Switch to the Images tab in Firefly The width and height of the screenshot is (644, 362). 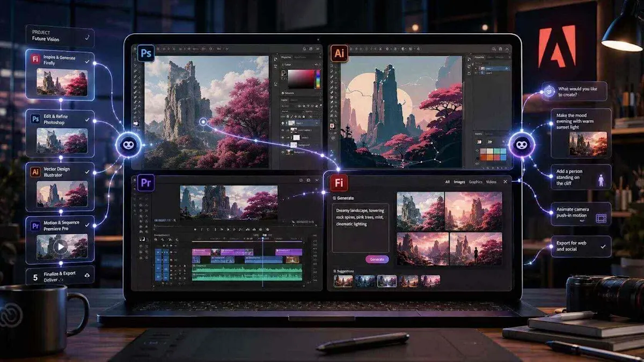coord(459,182)
